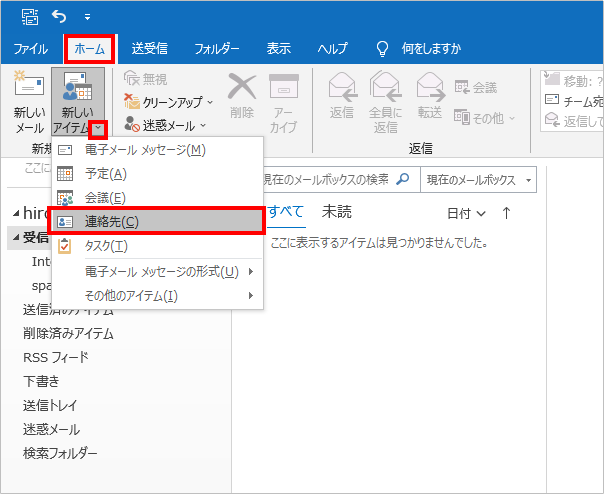Expand the クリーンアップ dropdown arrow
This screenshot has width=604, height=494.
210,102
